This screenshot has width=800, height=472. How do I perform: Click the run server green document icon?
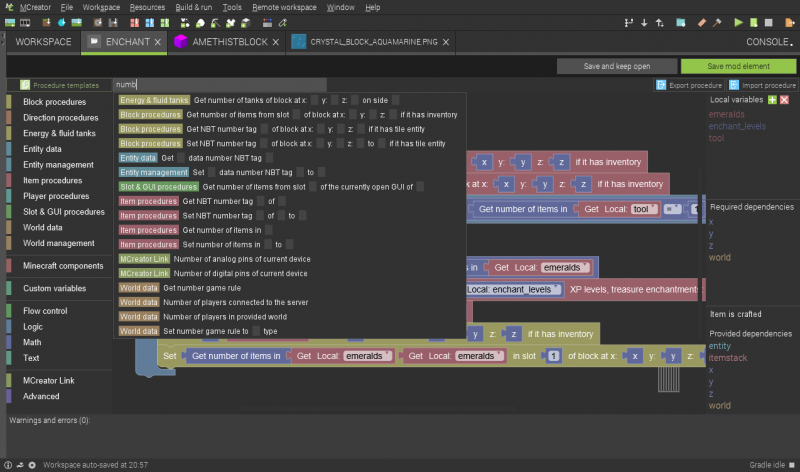point(754,22)
